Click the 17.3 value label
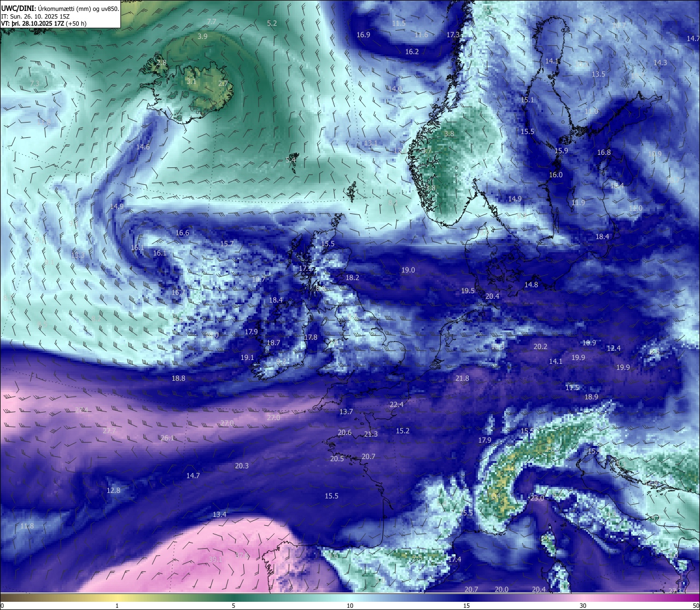Image resolution: width=700 pixels, height=610 pixels. [x=453, y=34]
